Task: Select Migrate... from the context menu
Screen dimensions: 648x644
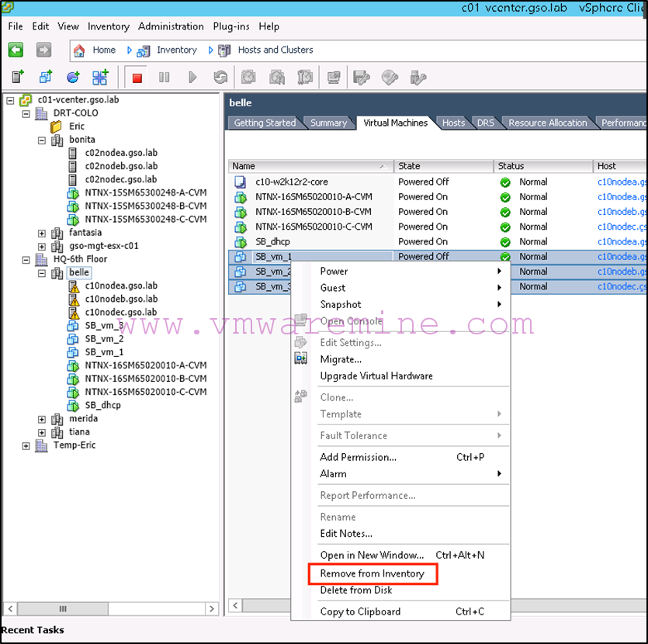Action: (x=341, y=359)
